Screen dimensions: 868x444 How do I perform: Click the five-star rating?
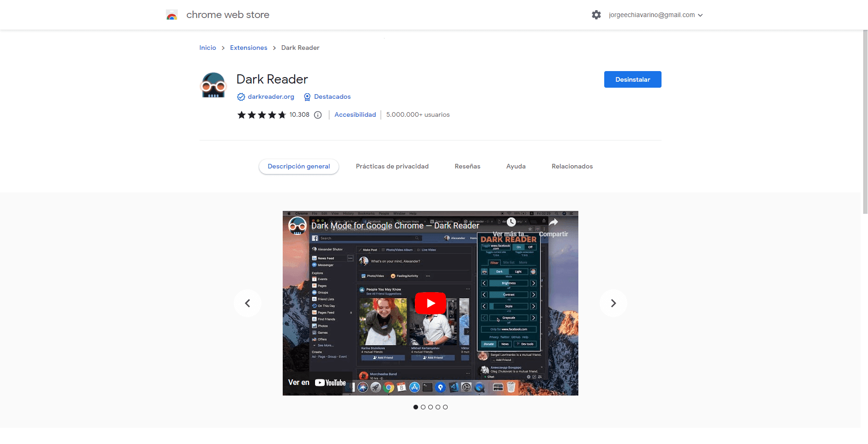pos(261,115)
